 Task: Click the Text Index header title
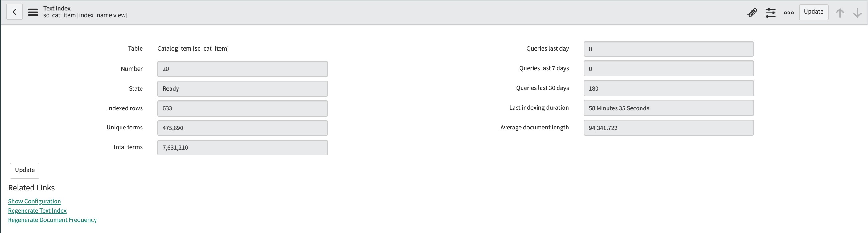pyautogui.click(x=57, y=8)
